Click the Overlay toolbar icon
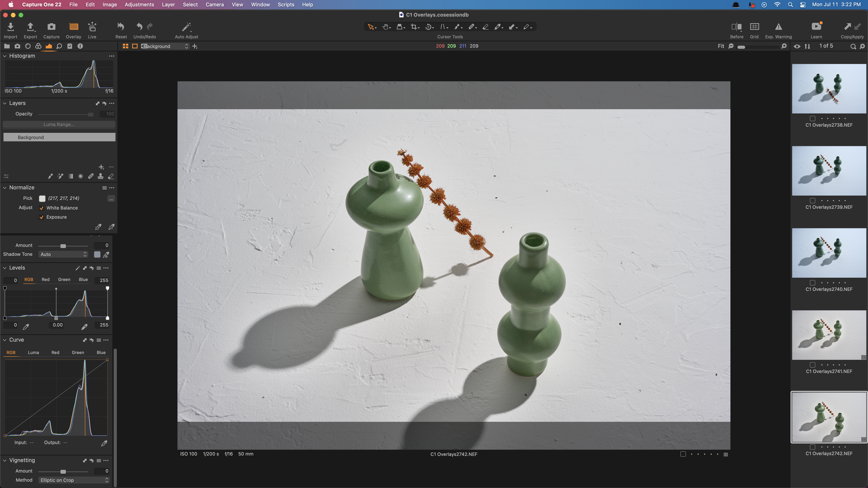This screenshot has width=868, height=488. click(73, 27)
